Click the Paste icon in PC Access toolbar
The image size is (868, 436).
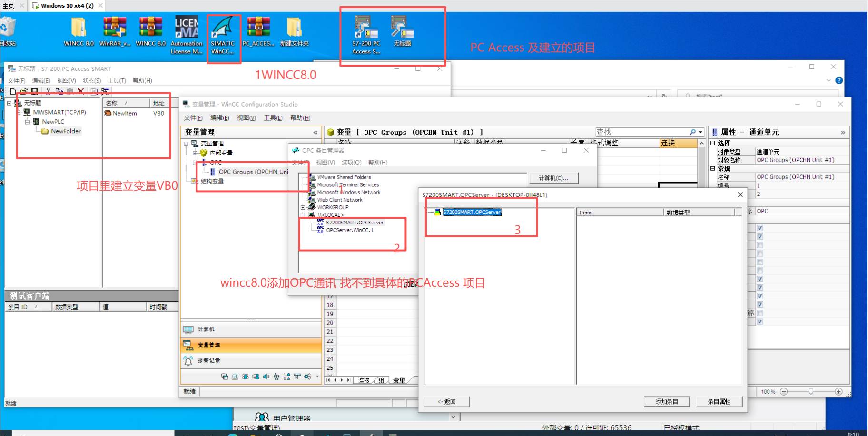[70, 91]
